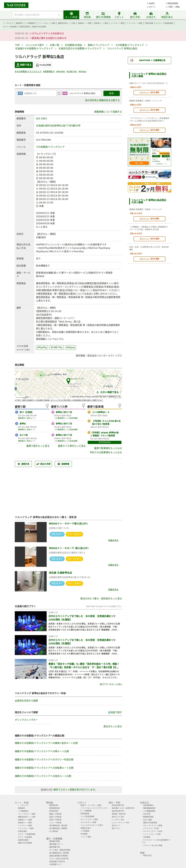Viewport: 186px width, 868px height.
Task: Open 車ルート比較 link for drugstores
Action: click(x=42, y=751)
